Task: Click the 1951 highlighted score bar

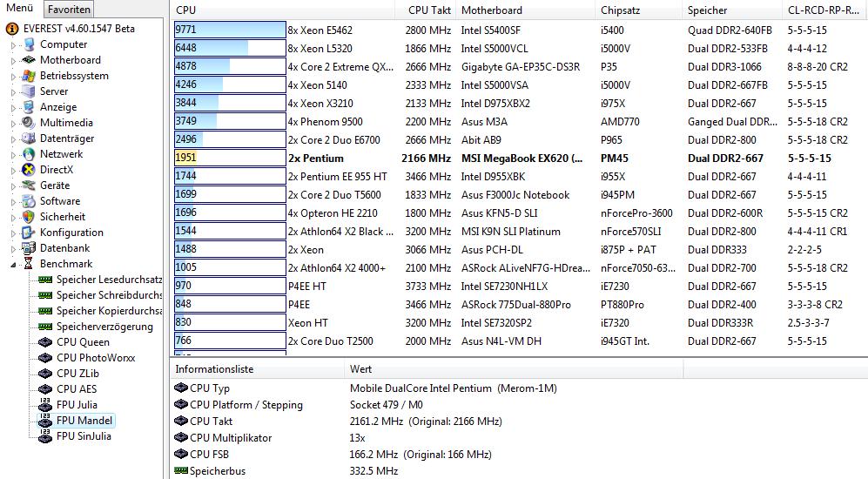Action: [230, 158]
